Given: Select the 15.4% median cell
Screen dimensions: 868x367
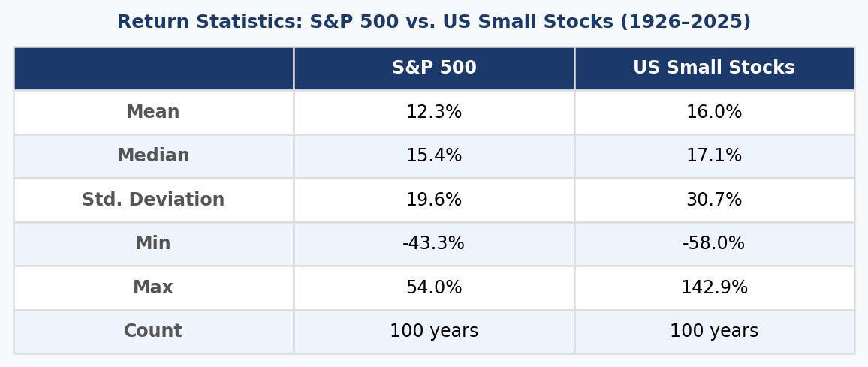Looking at the screenshot, I should click(434, 156).
